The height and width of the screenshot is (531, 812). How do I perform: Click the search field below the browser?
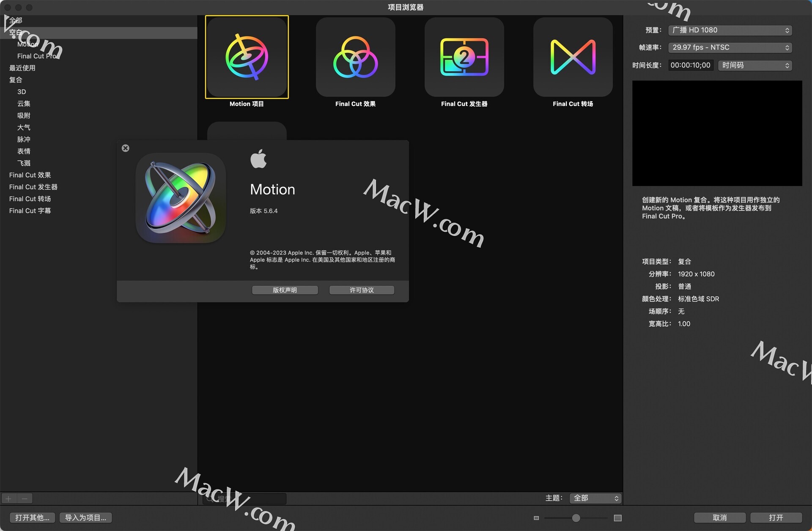point(244,498)
